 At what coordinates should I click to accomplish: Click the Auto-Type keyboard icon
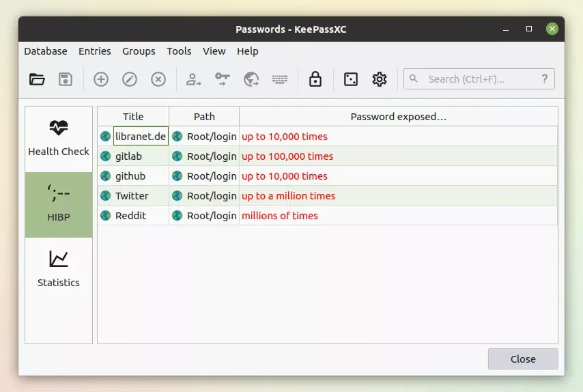coord(280,79)
